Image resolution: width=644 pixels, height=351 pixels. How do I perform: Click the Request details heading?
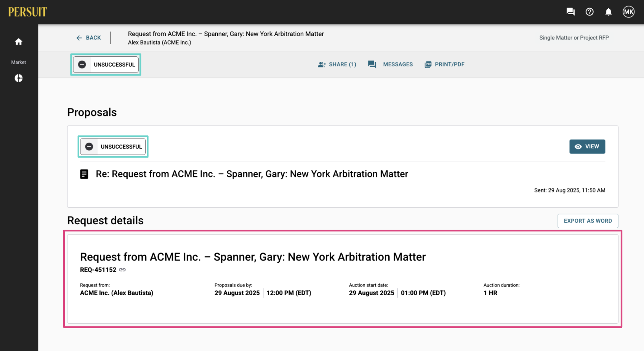pos(105,221)
